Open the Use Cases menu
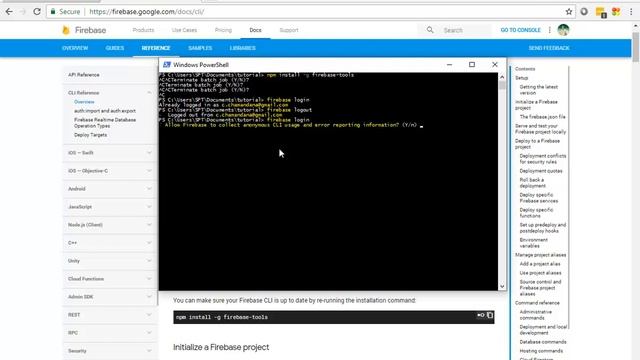Screen dimensions: 640x360 pos(184,30)
